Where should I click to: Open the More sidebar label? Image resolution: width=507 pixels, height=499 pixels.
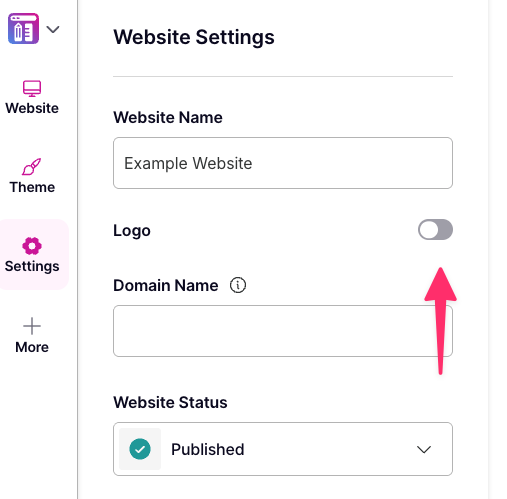click(32, 347)
